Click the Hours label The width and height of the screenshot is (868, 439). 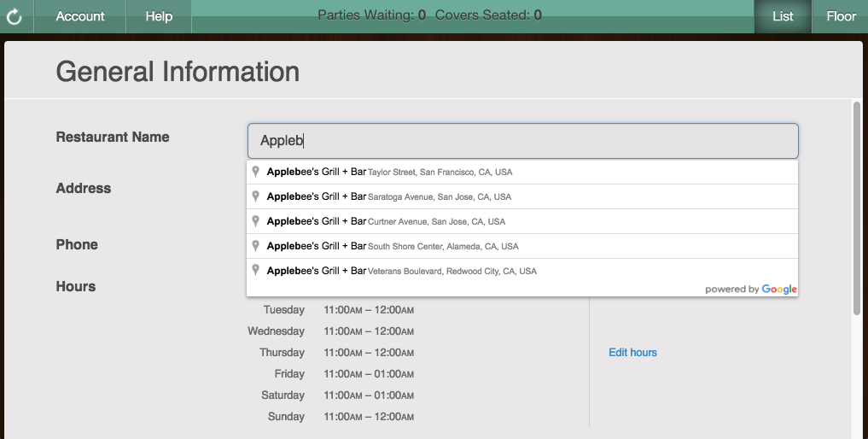[75, 287]
